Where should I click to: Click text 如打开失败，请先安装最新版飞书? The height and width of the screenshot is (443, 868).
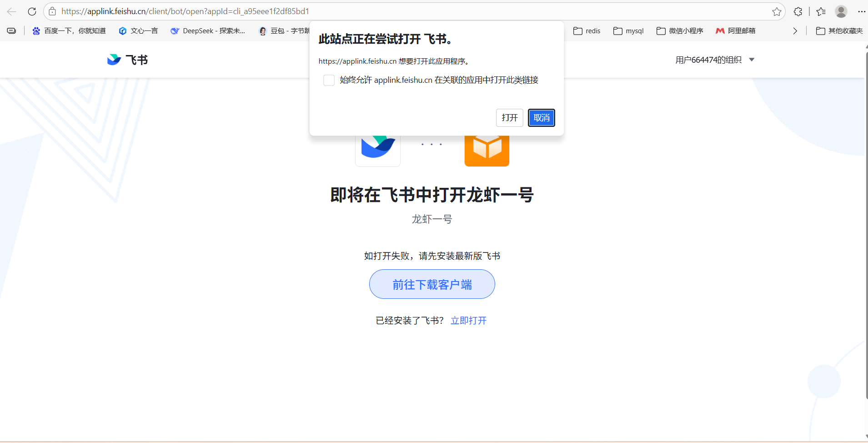click(x=432, y=256)
